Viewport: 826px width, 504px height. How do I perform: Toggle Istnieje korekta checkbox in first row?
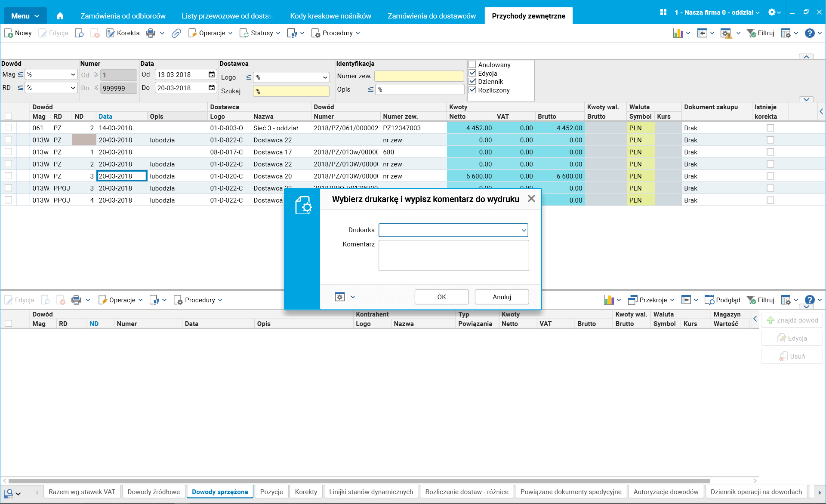[770, 128]
